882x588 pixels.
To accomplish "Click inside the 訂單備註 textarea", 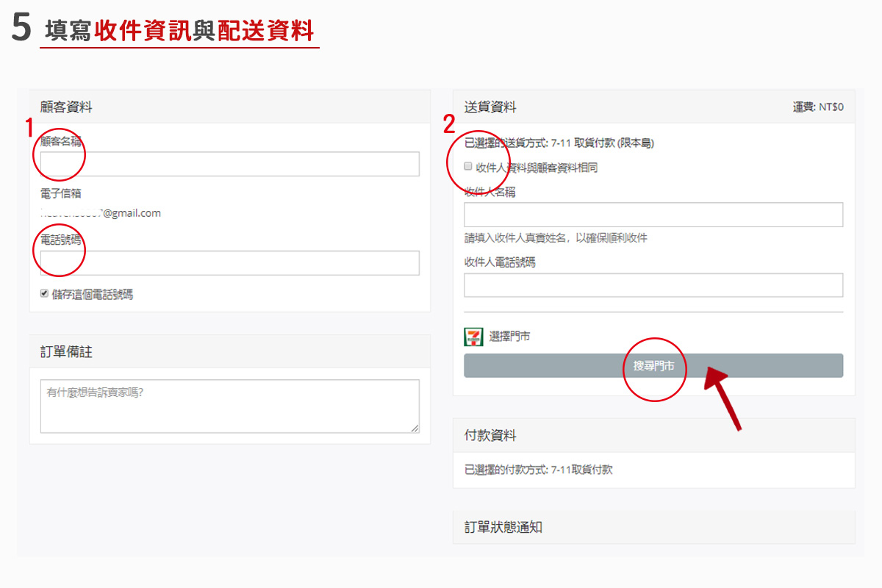I will (229, 406).
